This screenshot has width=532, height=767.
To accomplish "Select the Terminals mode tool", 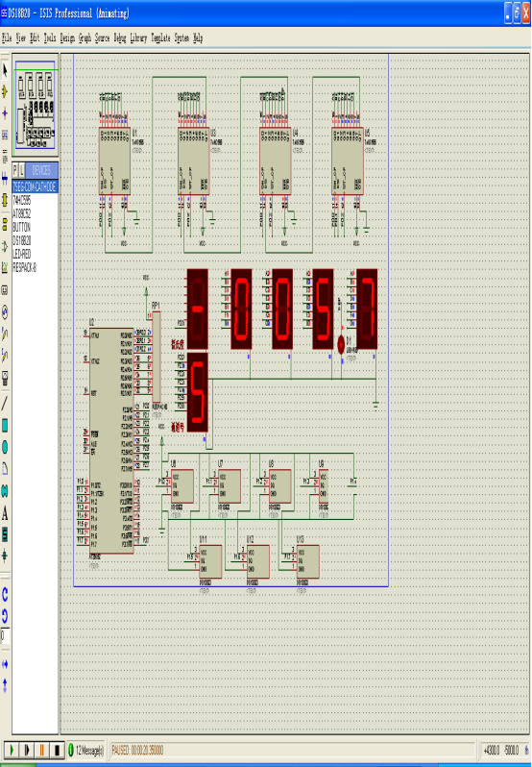I will tap(5, 225).
